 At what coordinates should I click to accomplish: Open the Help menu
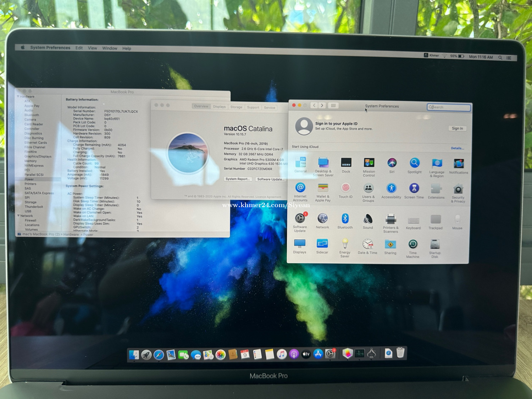127,49
